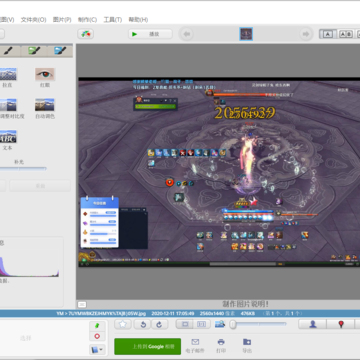Open the People panel with the person icon
Viewport: 360px width, 360px height.
313,324
